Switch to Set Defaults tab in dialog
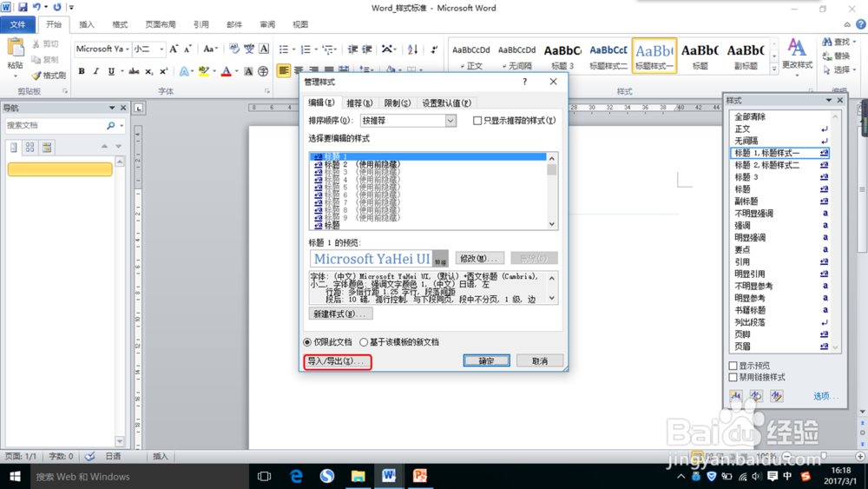 pos(447,103)
